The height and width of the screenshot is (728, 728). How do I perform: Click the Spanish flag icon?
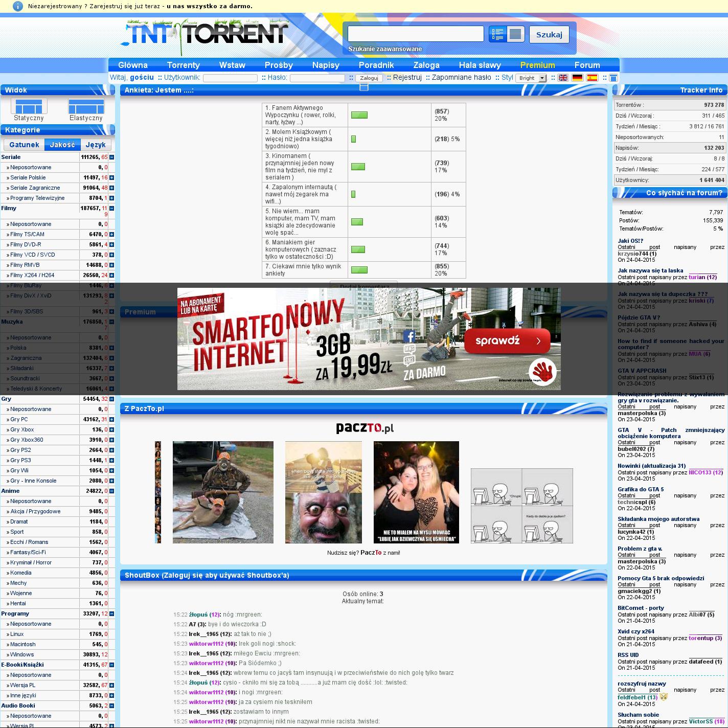point(592,78)
